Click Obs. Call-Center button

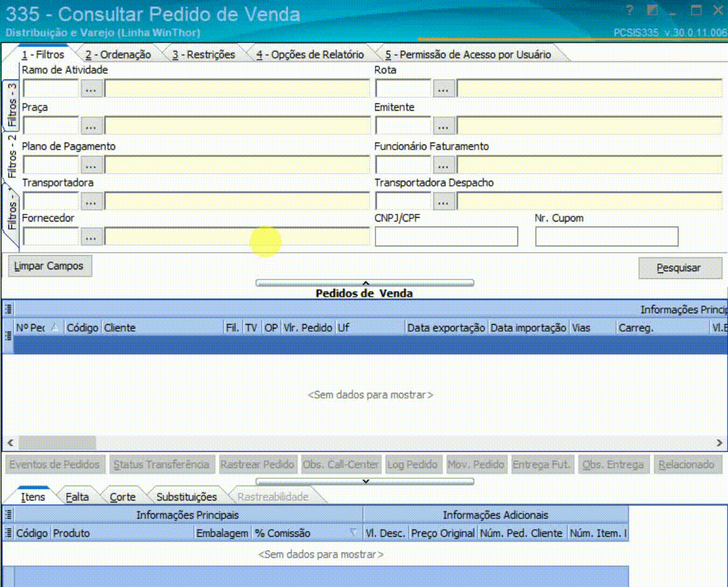coord(341,464)
